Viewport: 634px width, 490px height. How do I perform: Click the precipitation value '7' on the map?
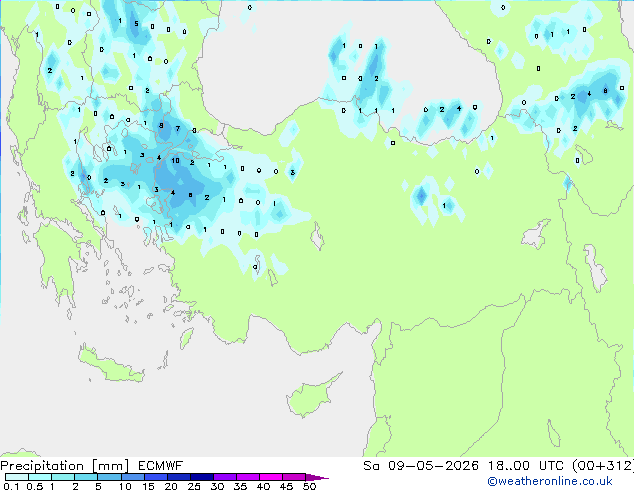click(x=178, y=129)
